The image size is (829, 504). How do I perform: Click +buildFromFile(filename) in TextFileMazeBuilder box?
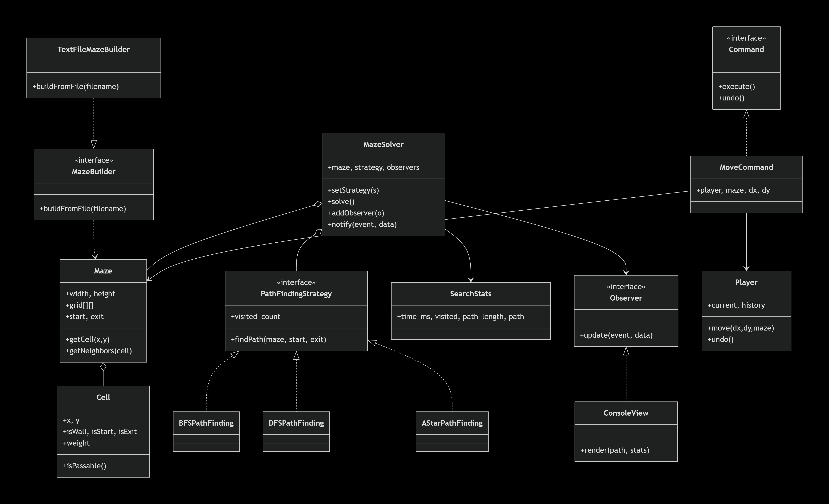tap(76, 87)
